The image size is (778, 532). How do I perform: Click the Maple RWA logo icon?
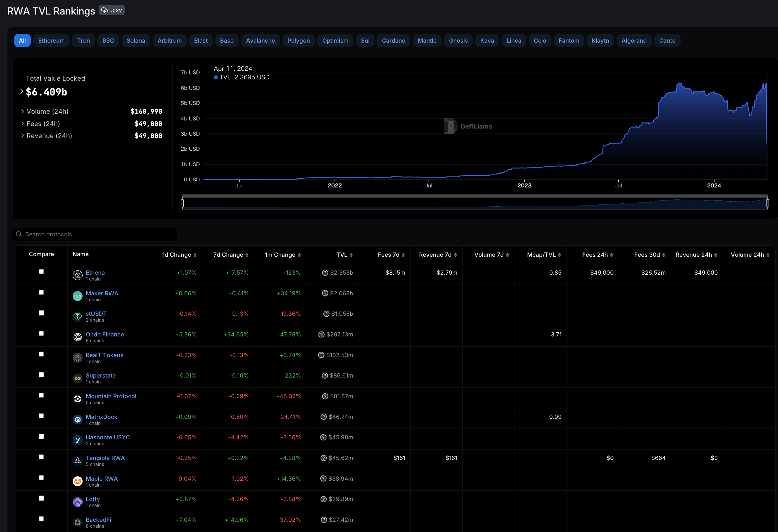[x=77, y=482]
